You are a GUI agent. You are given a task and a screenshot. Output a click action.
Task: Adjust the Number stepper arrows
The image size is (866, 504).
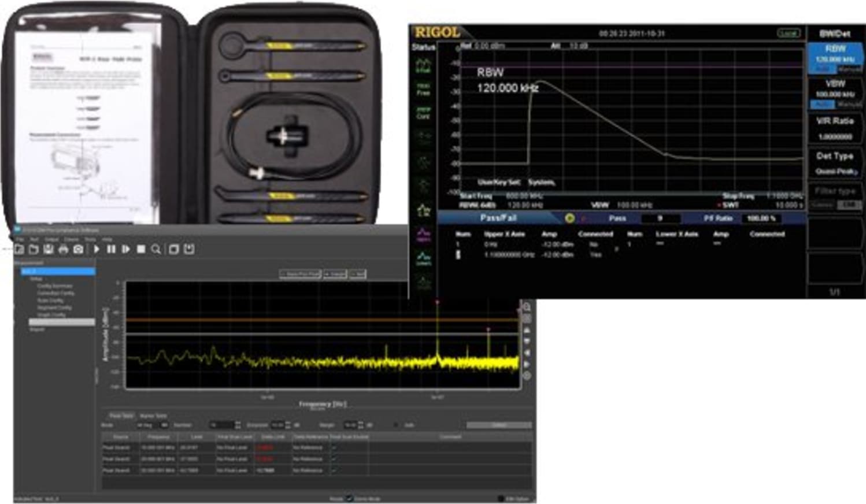(x=238, y=425)
